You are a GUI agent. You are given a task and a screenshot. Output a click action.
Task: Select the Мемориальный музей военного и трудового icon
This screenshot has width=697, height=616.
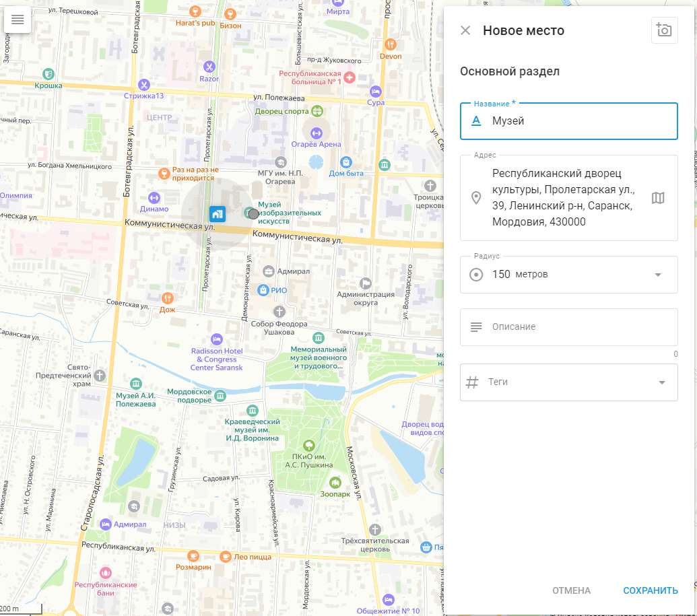tap(319, 338)
